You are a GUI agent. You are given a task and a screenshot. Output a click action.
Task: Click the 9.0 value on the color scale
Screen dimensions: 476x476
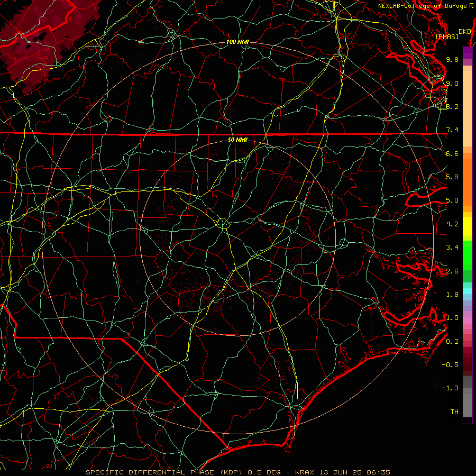tap(452, 83)
